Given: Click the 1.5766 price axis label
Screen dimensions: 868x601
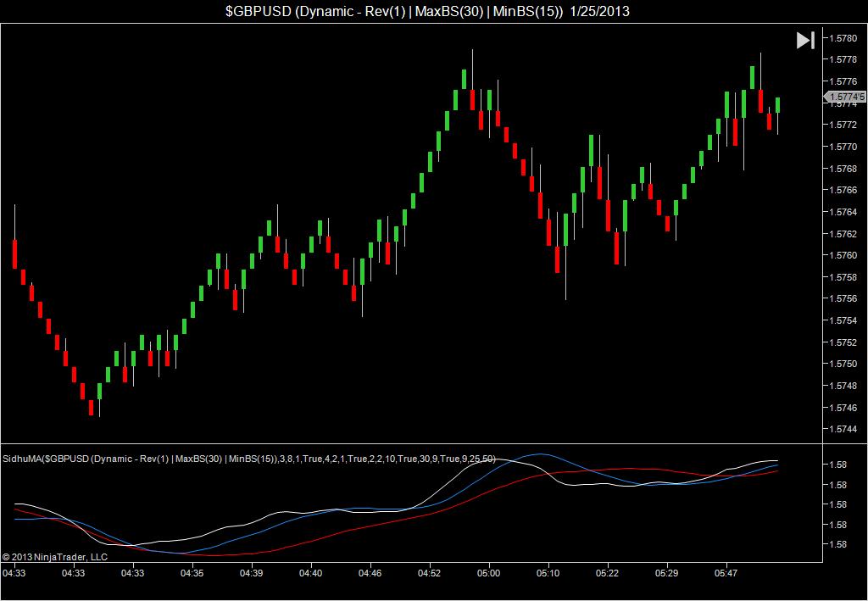Looking at the screenshot, I should point(844,190).
